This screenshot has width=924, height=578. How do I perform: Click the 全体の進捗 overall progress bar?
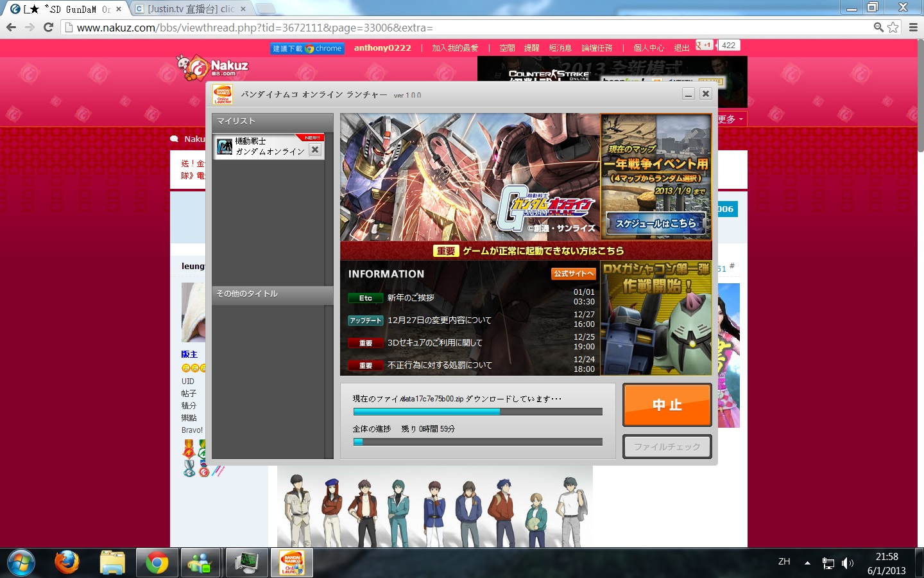pos(477,442)
